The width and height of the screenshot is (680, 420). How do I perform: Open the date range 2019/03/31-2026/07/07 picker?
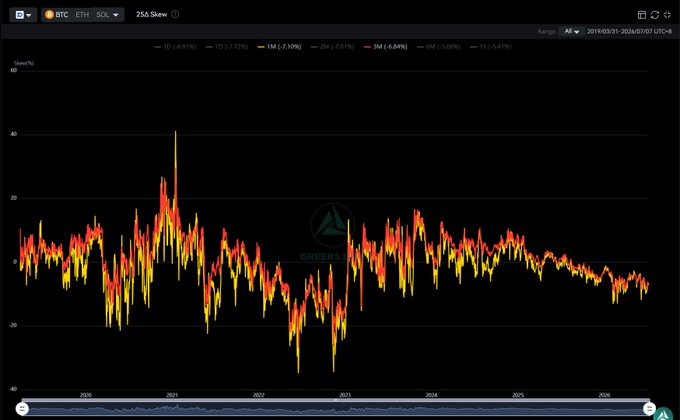629,31
